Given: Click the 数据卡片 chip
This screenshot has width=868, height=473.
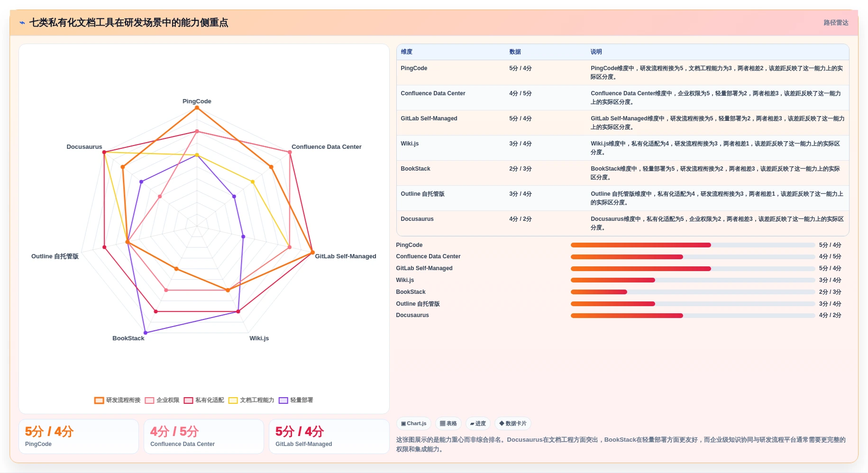Looking at the screenshot, I should [512, 423].
